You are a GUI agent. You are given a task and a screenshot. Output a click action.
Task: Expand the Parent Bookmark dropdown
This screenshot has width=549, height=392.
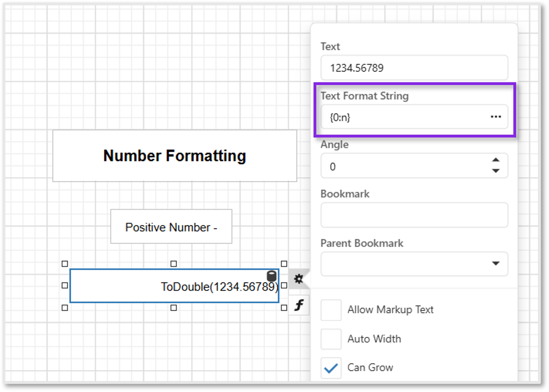(496, 263)
